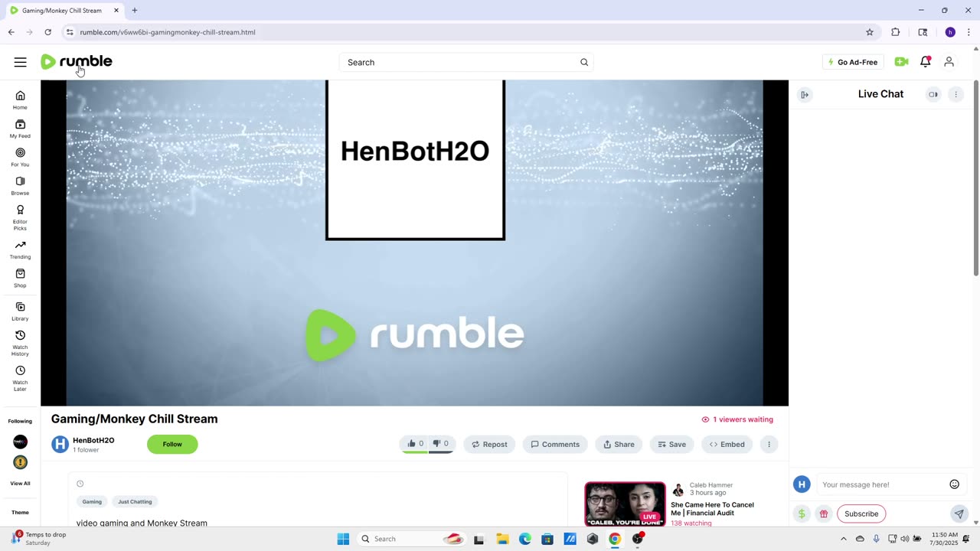Screen dimensions: 980x551
Task: Click the page vertical scrollbar
Action: (976, 178)
